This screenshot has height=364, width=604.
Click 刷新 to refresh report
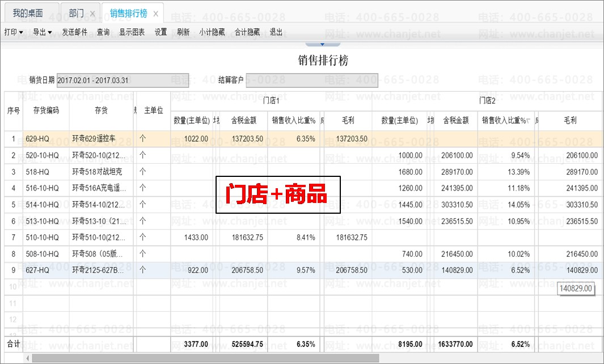coord(183,32)
